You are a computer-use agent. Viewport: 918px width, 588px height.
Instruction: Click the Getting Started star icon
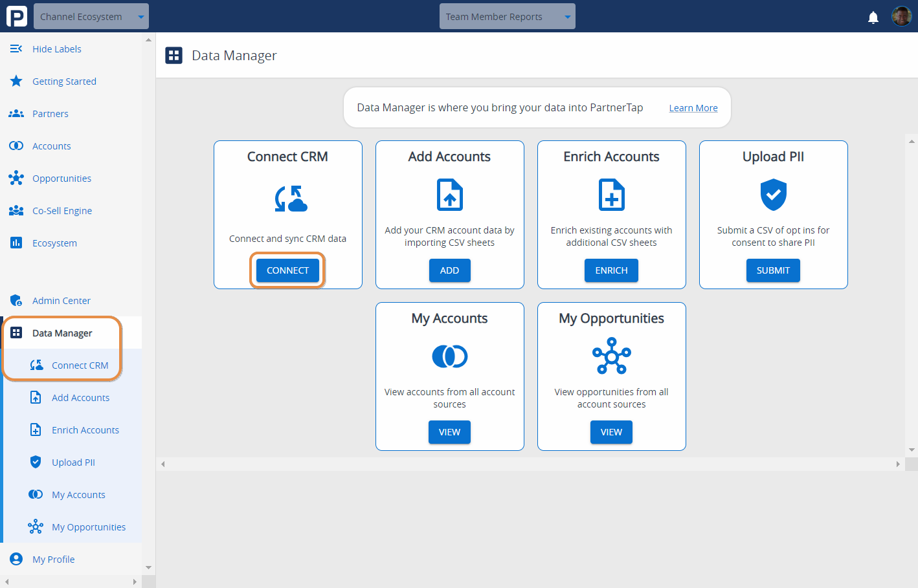coord(16,81)
